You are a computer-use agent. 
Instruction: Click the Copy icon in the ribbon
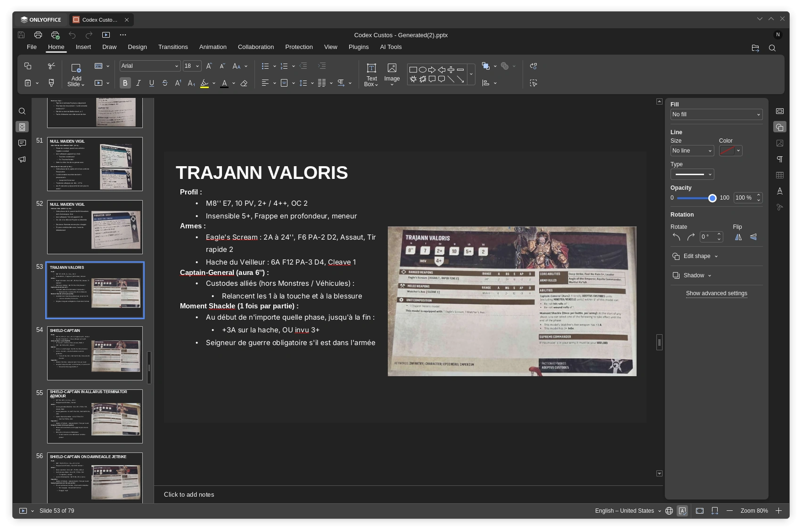(x=28, y=66)
